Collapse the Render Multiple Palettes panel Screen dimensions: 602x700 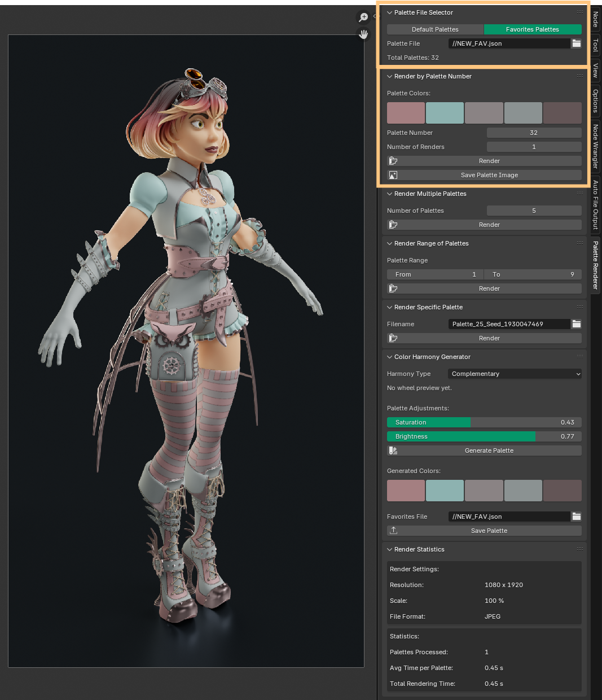(390, 194)
